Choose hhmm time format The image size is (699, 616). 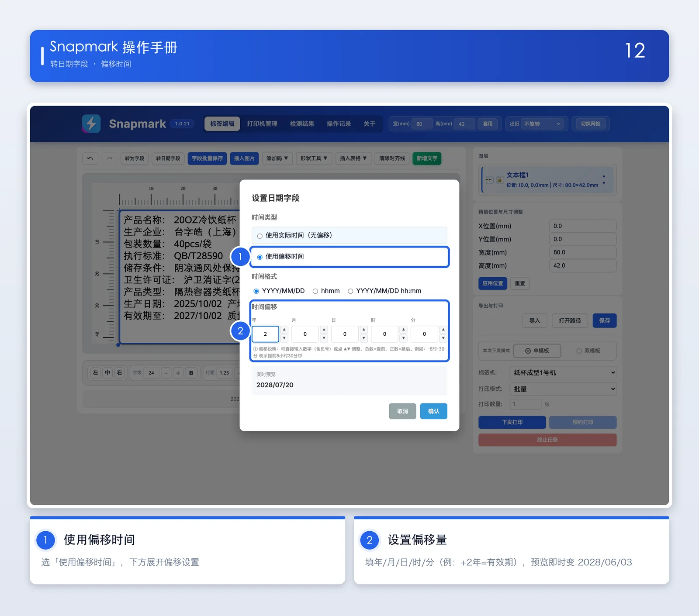pos(326,291)
